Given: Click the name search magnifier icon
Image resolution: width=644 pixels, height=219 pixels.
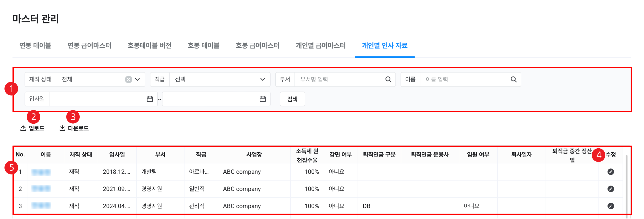Looking at the screenshot, I should 514,79.
